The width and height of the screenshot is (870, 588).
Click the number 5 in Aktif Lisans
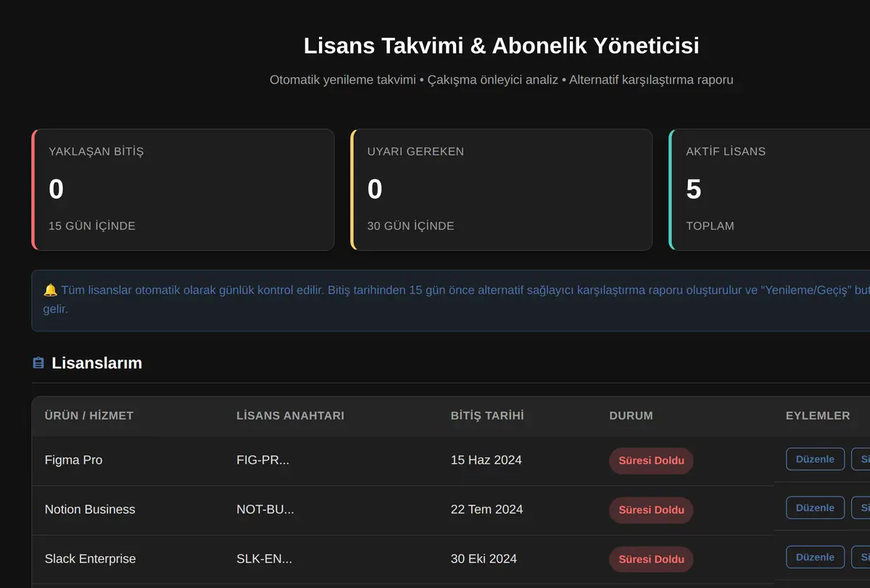coord(693,189)
